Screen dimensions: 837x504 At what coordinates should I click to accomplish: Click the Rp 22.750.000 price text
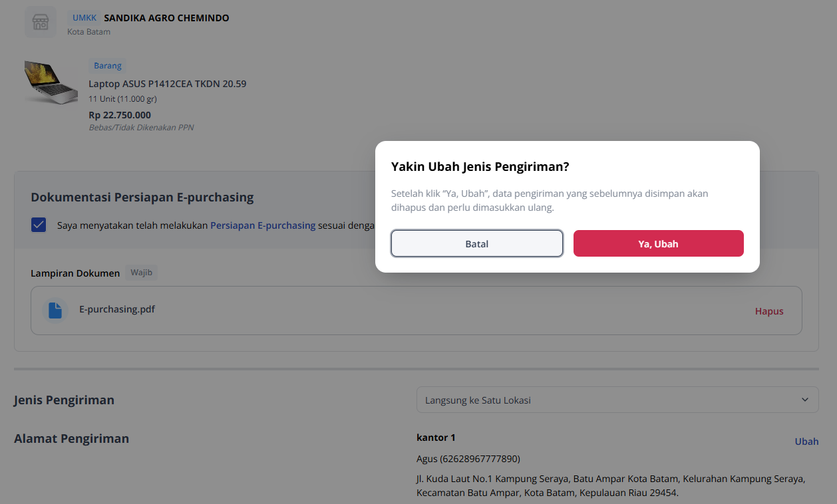120,115
